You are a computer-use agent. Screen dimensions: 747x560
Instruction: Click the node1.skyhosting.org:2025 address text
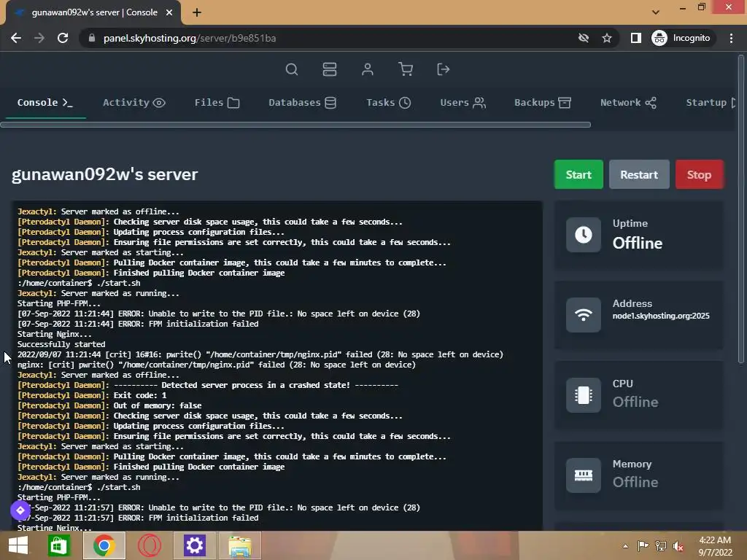661,316
